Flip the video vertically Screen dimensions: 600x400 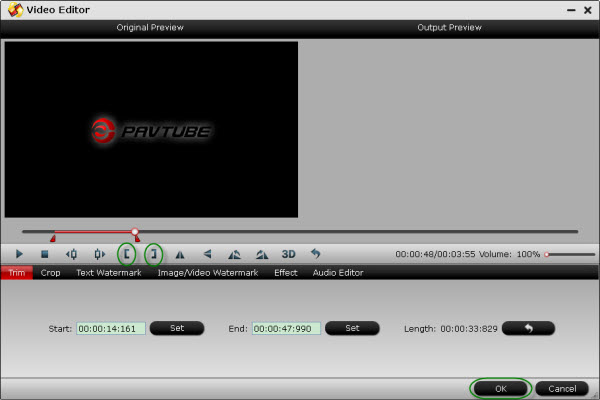(x=207, y=254)
